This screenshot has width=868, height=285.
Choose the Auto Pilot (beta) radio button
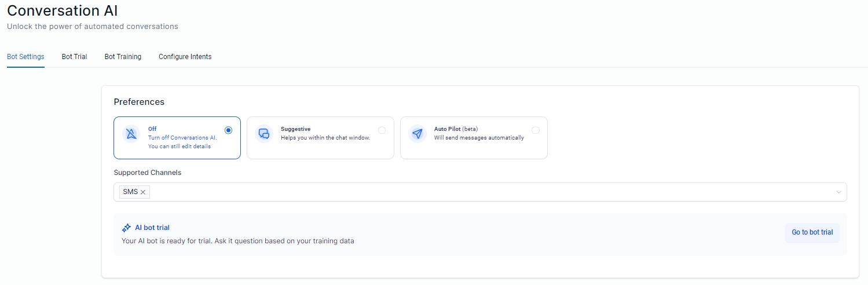point(535,130)
